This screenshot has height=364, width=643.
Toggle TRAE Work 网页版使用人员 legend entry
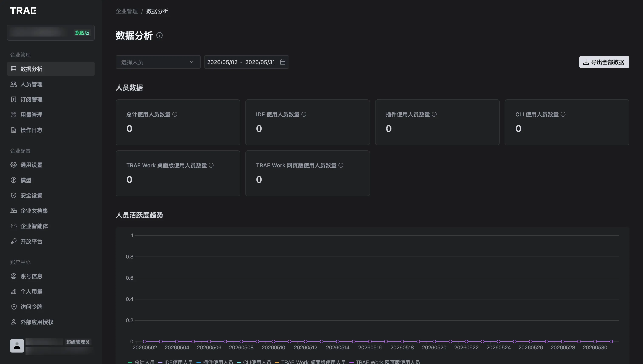(385, 362)
